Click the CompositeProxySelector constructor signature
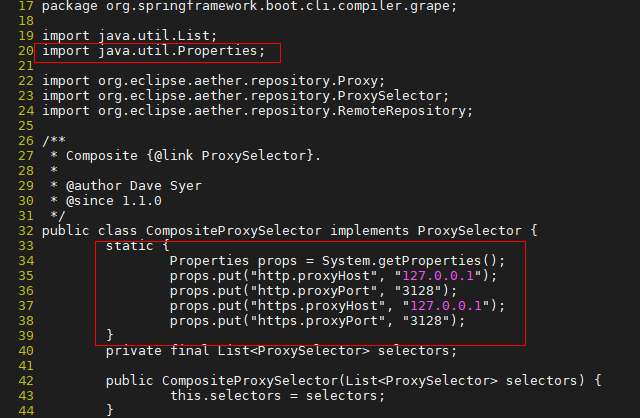 tap(353, 381)
